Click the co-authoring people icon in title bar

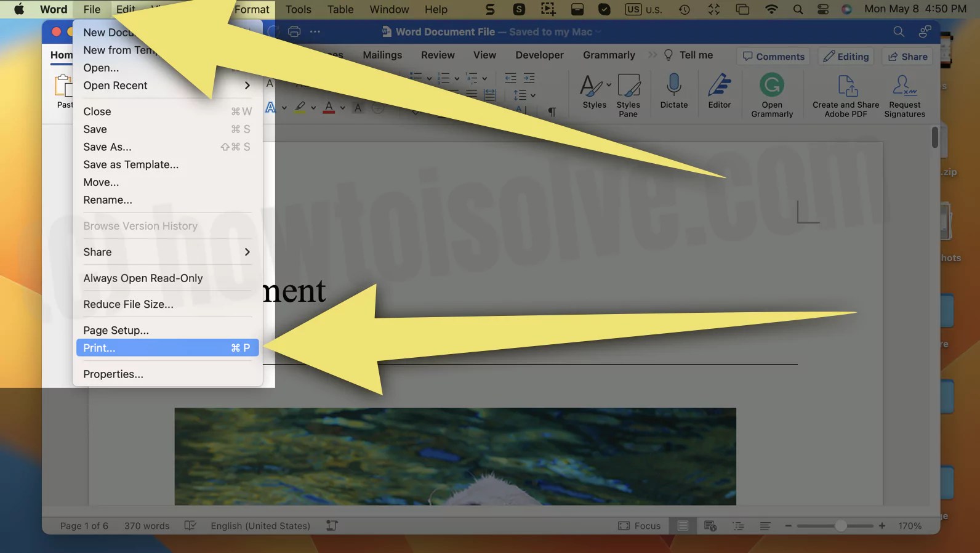point(925,31)
